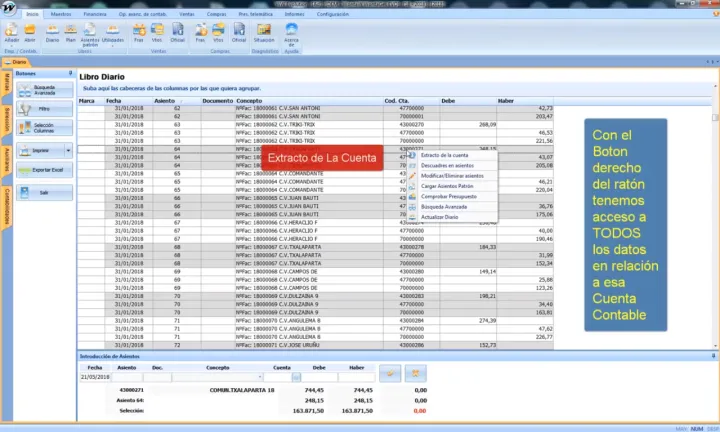Select the Diario document tab
Viewport: 720px width, 432px height.
click(x=16, y=62)
